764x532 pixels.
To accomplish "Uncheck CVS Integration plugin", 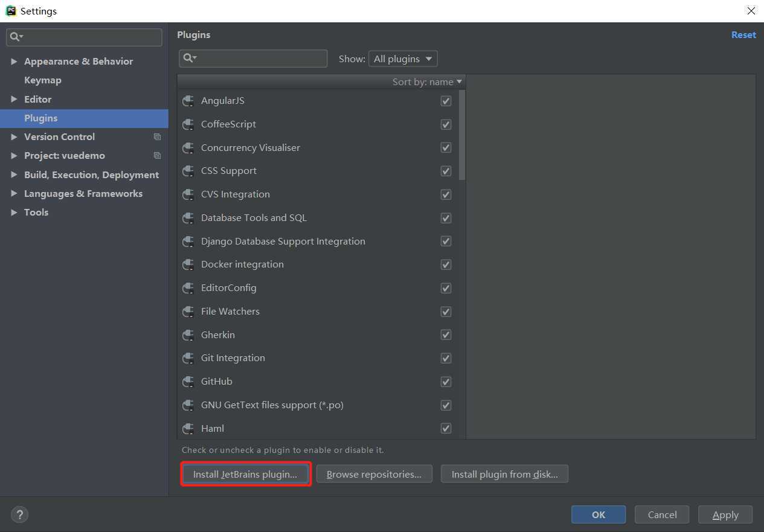I will (x=446, y=194).
